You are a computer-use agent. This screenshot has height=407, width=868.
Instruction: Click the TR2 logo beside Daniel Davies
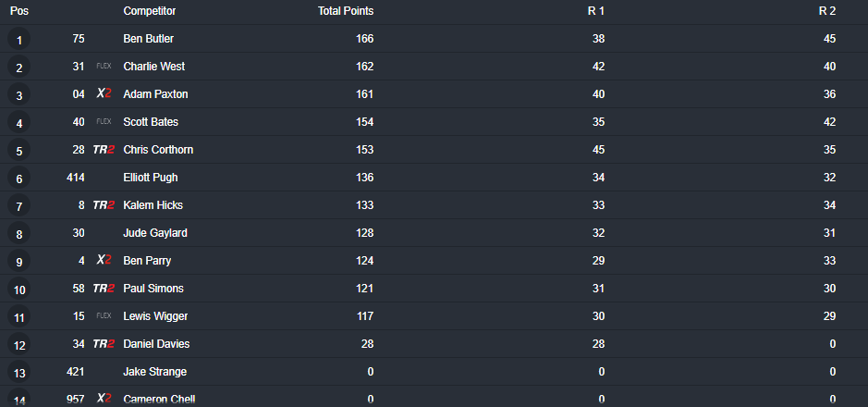(104, 344)
